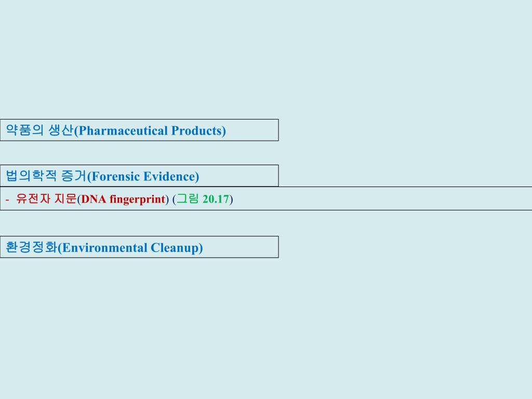Click the red Korean text 유전자 지문
The image size is (532, 399).
tap(46, 198)
